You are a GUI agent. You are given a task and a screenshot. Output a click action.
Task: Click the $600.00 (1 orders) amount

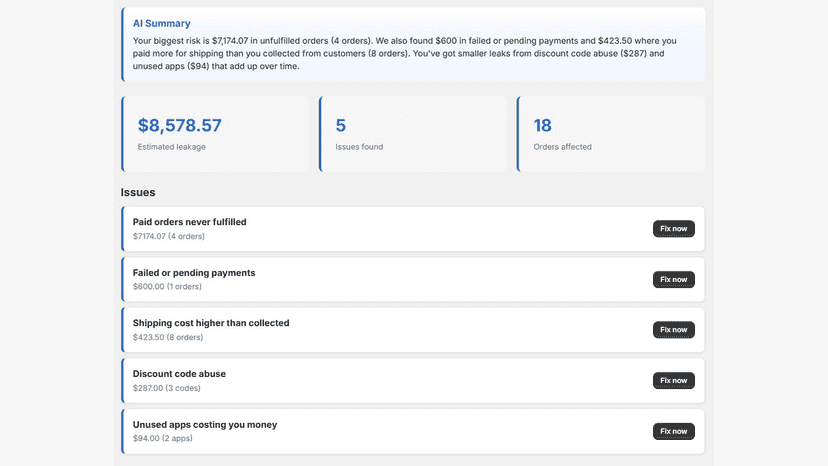pyautogui.click(x=167, y=286)
